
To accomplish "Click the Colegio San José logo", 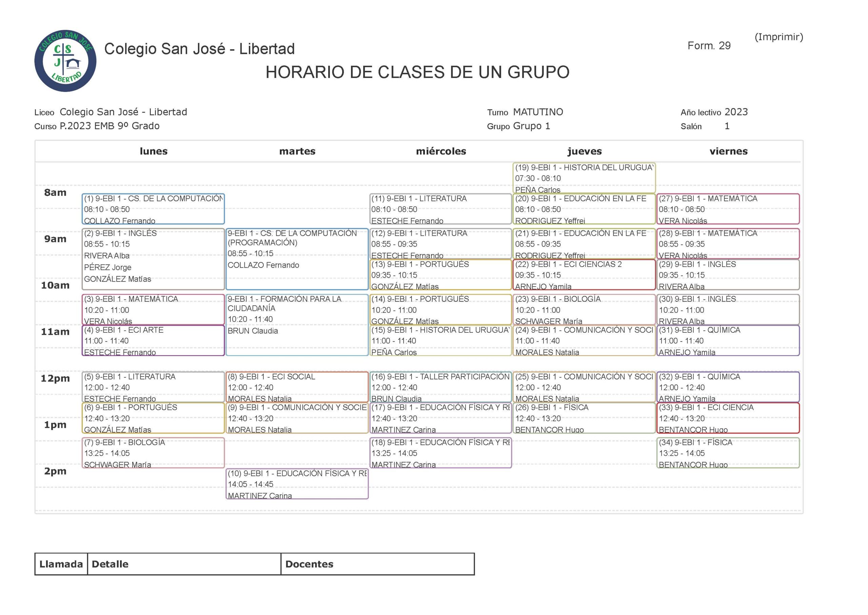I will [65, 61].
